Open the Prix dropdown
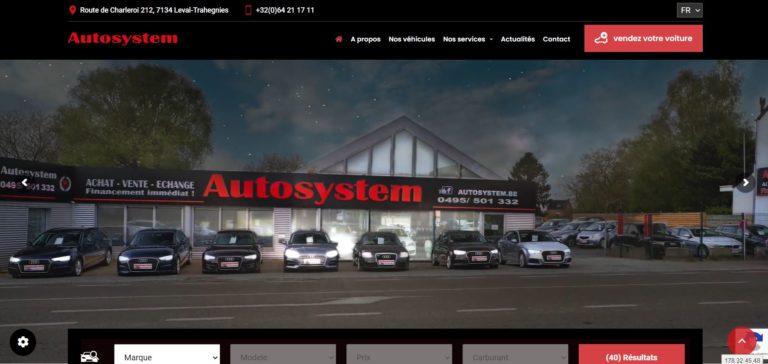Screen dimensions: 768x364 point(399,356)
